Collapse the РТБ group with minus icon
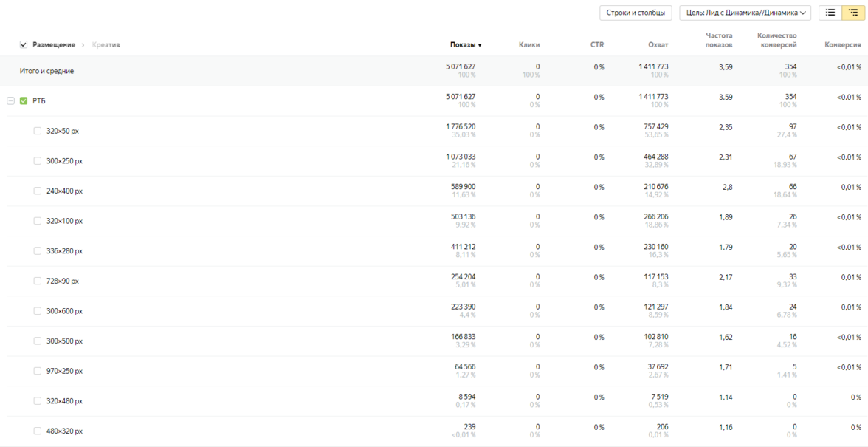 pos(10,101)
